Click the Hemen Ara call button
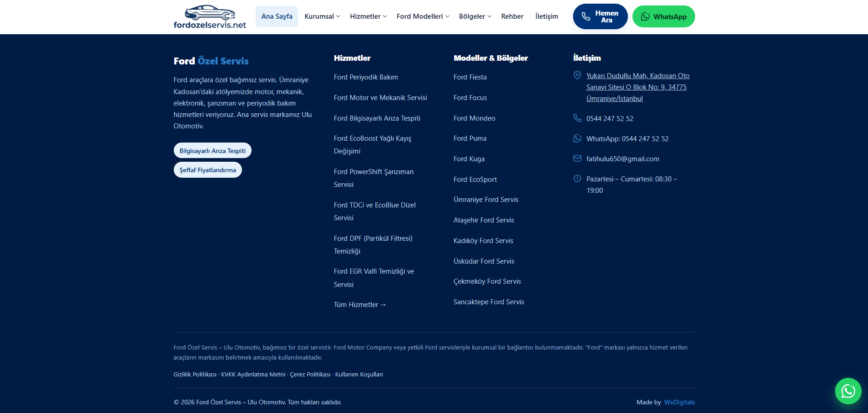 tap(600, 16)
